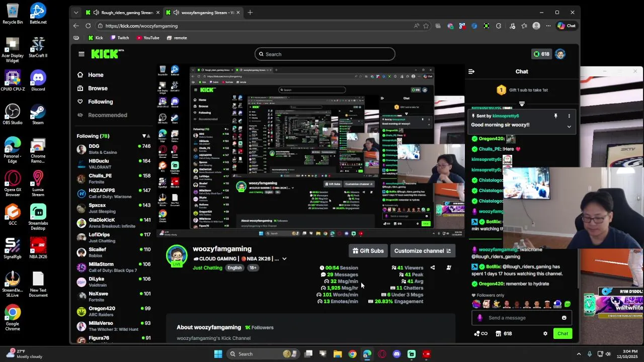Click Customize channel button
Screen dimensions: 644x362
(423, 251)
